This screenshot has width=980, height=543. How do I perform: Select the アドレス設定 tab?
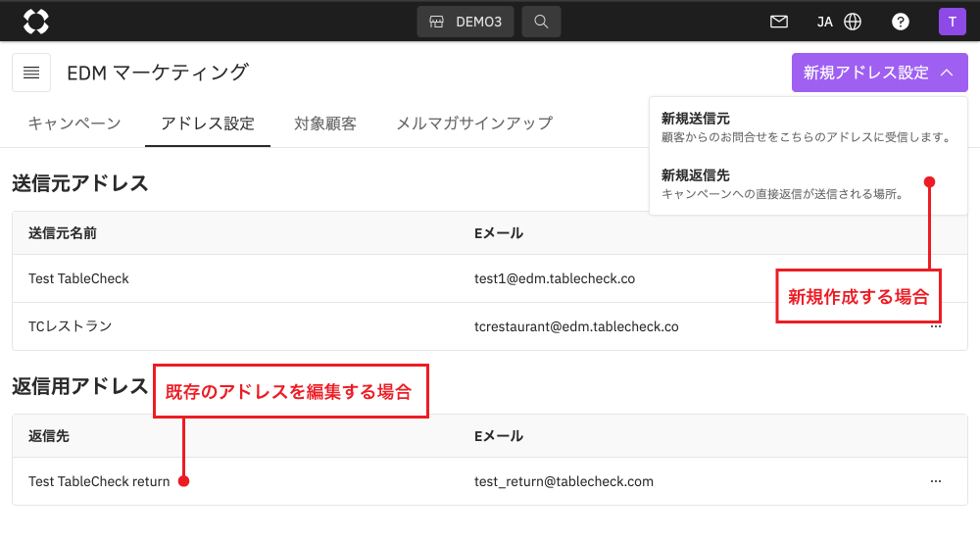[208, 123]
